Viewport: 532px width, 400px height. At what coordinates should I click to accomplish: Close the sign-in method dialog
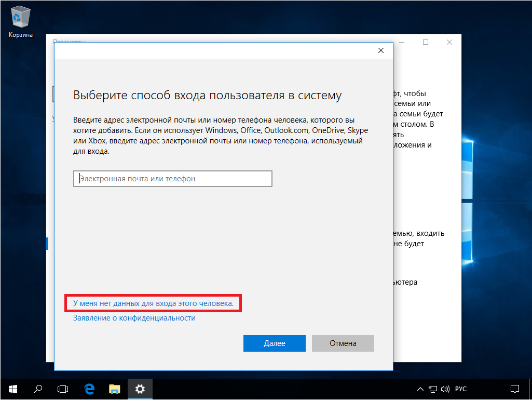tap(381, 50)
